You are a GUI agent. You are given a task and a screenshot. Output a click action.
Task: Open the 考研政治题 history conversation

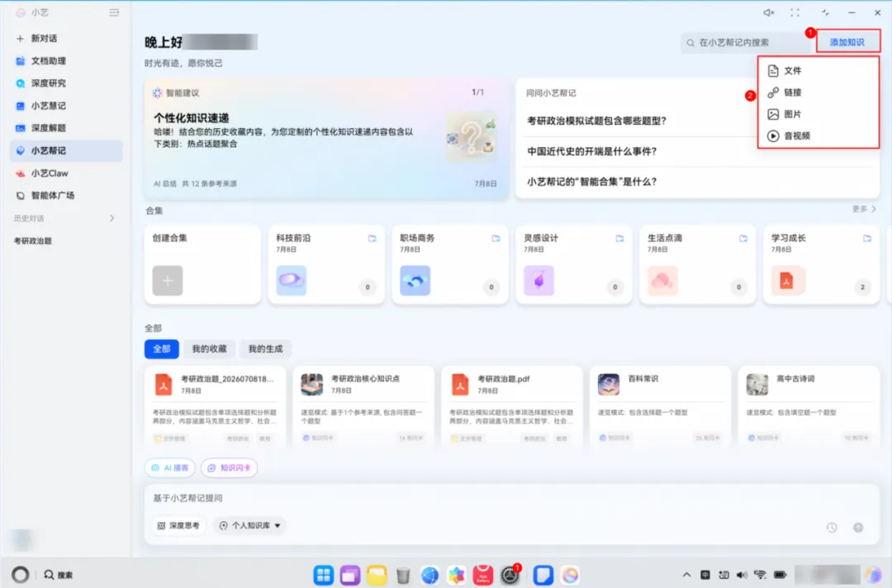[x=33, y=241]
